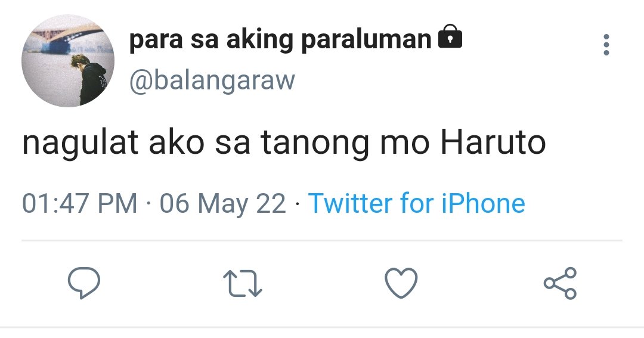View the circular profile picture
The image size is (644, 338).
click(68, 61)
